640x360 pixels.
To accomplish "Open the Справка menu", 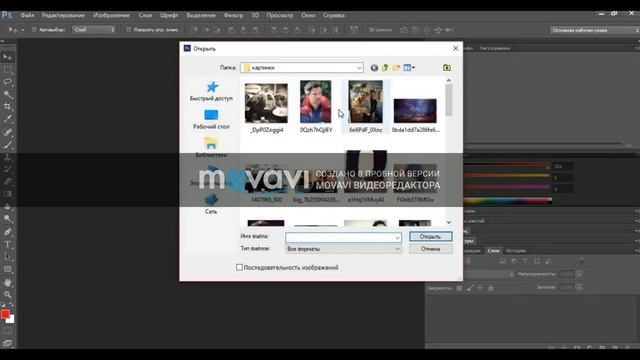I will tap(334, 16).
